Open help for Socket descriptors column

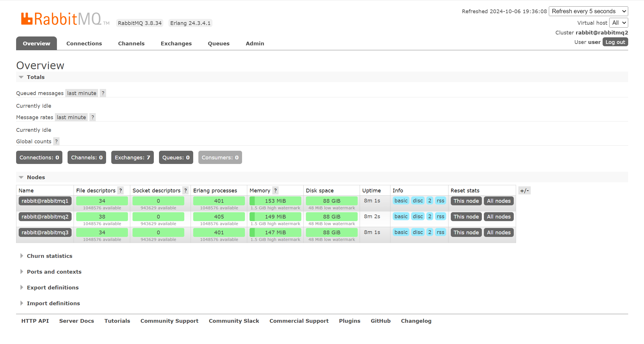186,190
